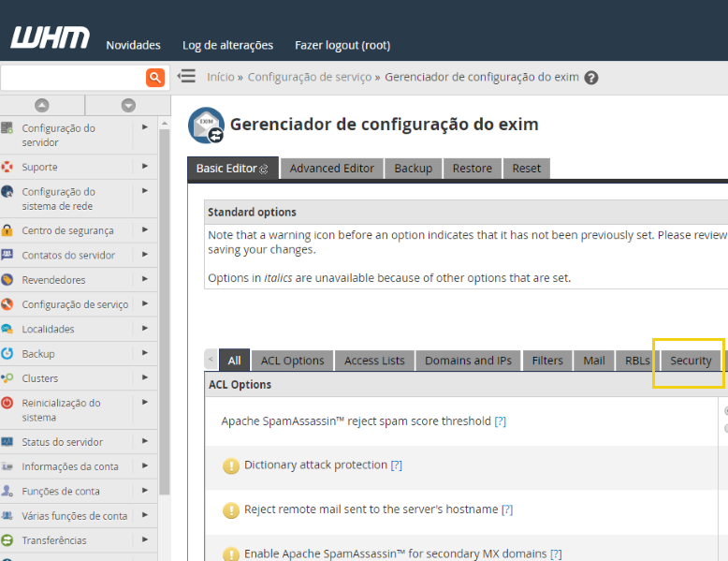Image resolution: width=728 pixels, height=561 pixels.
Task: Expand Configuração de serviço submenu arrow
Action: coord(145,303)
